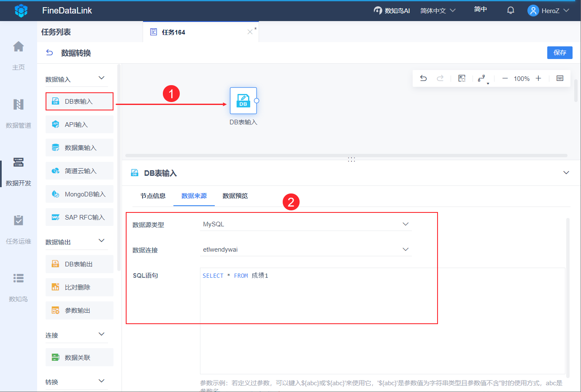The width and height of the screenshot is (581, 392).
Task: Save the task with 保存
Action: pyautogui.click(x=560, y=53)
